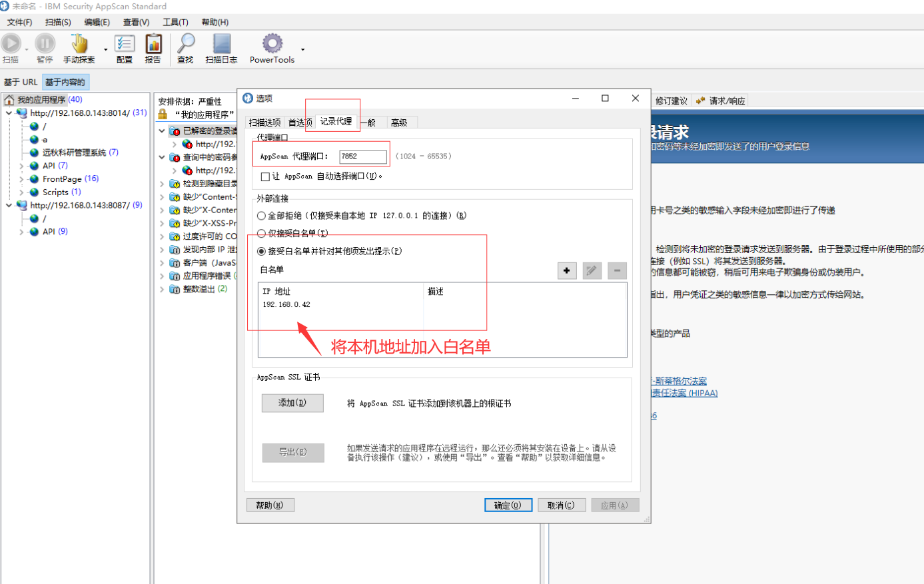
Task: Click the PowerTools gear icon
Action: click(272, 43)
